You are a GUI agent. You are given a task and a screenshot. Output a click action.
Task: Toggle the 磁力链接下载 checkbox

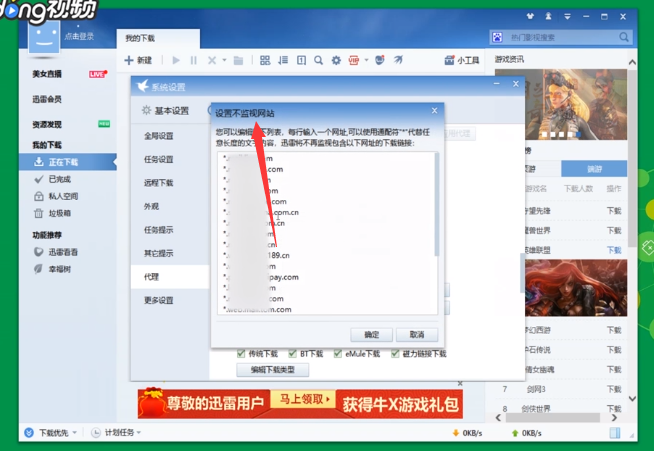395,354
